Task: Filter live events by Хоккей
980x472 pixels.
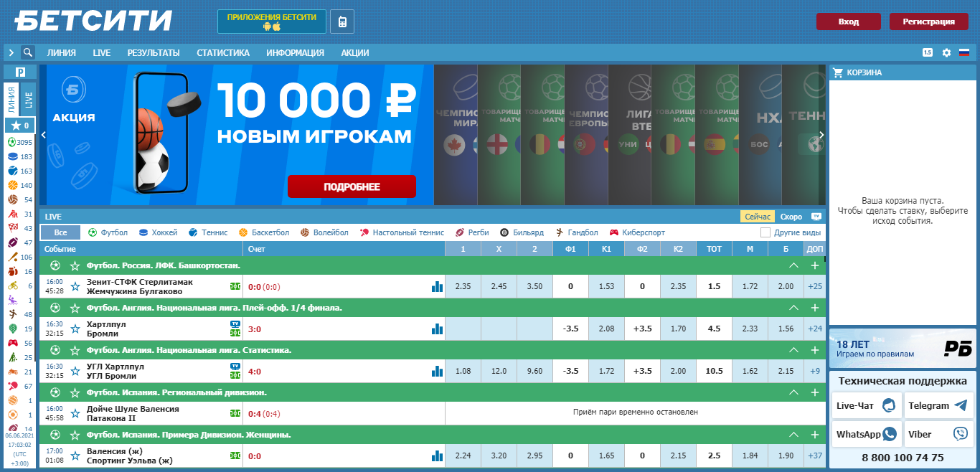Action: click(158, 232)
